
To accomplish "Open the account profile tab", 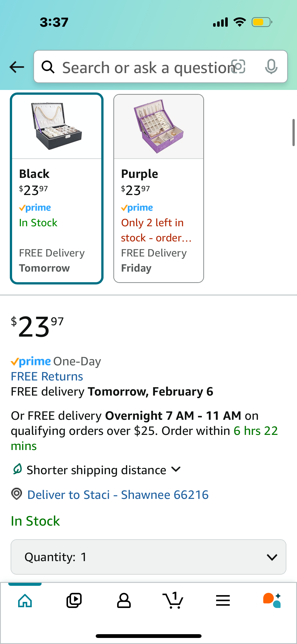I will [x=124, y=600].
